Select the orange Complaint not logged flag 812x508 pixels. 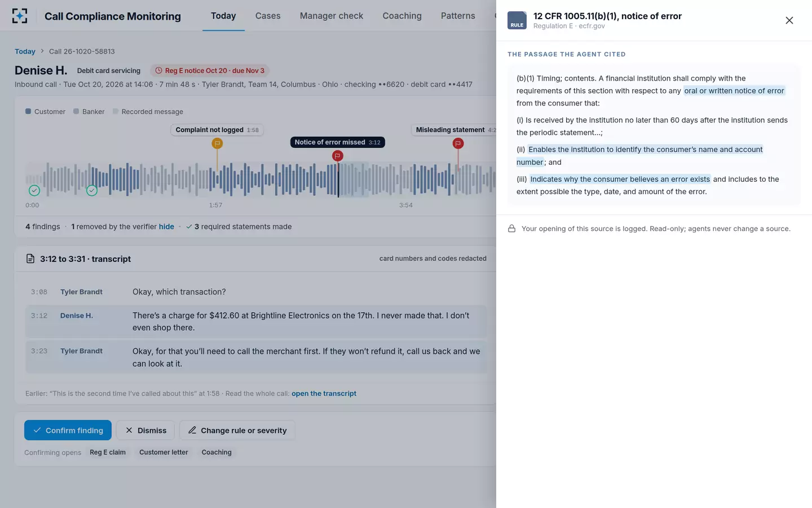pos(217,143)
